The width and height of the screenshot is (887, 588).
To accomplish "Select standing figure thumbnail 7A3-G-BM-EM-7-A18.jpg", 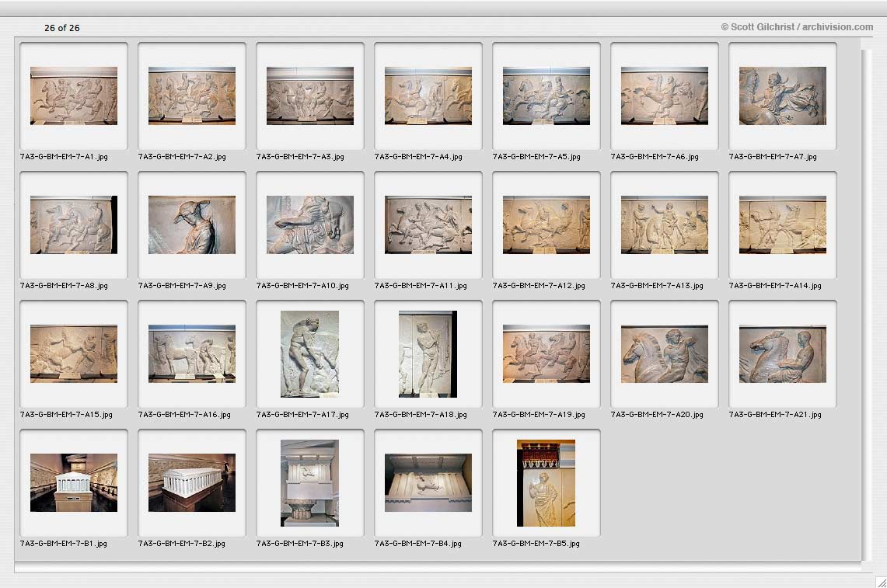I will [428, 354].
